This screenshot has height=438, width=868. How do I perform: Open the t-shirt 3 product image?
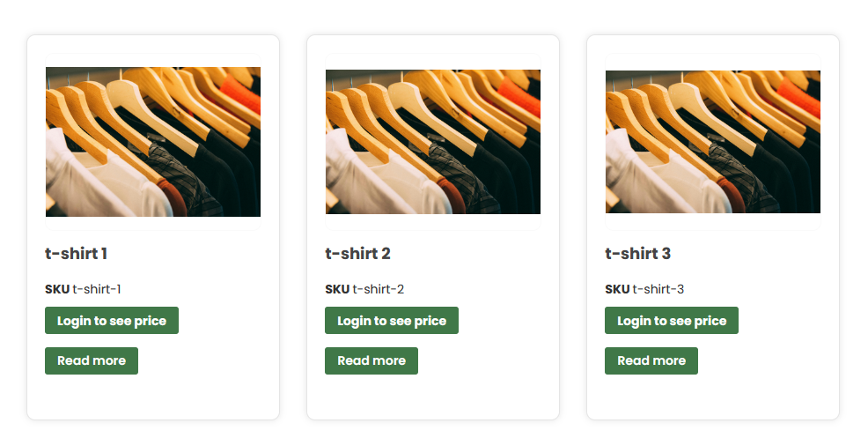(712, 142)
